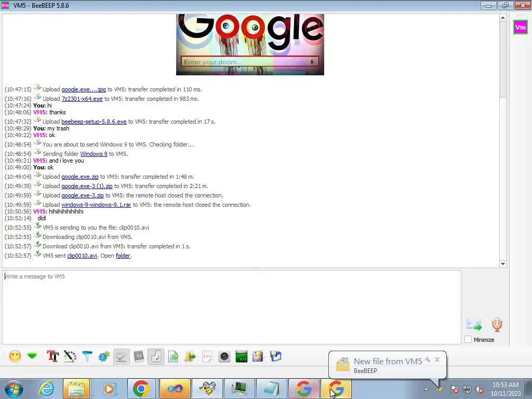
Task: Click the chat scrollbar up arrow
Action: pyautogui.click(x=503, y=18)
